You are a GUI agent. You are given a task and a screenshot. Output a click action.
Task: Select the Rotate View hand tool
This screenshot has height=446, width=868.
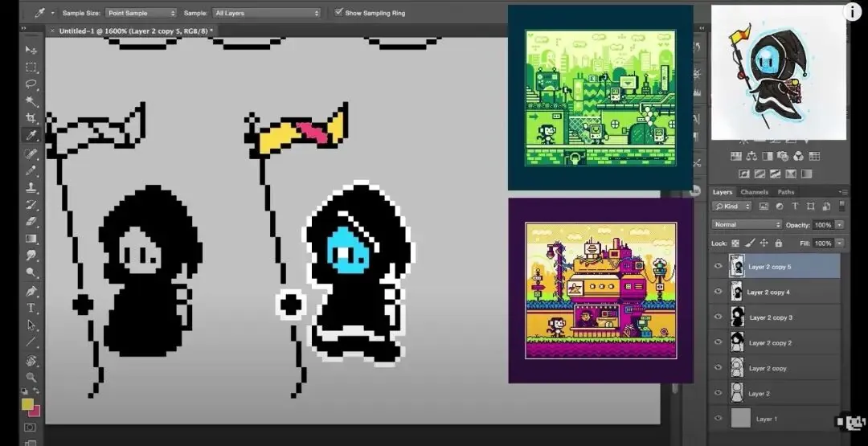tap(31, 360)
